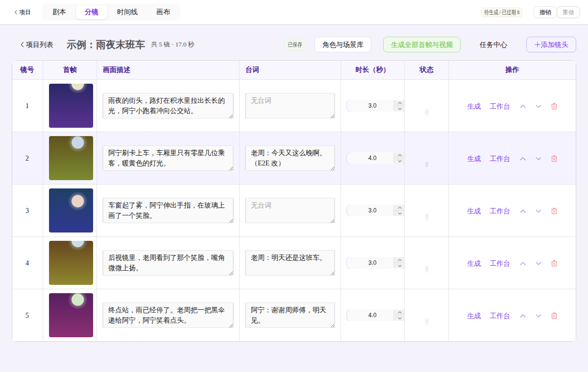Open the 时间线 tab

[127, 12]
